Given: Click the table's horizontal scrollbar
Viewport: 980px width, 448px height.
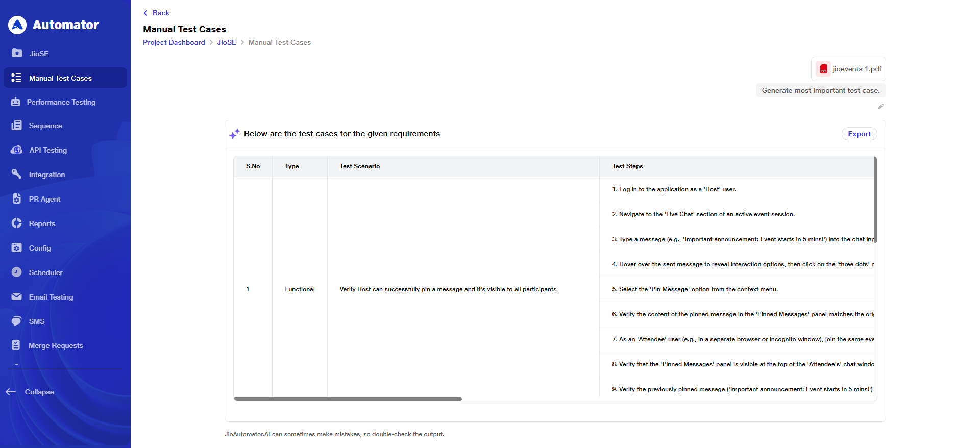Looking at the screenshot, I should coord(348,399).
